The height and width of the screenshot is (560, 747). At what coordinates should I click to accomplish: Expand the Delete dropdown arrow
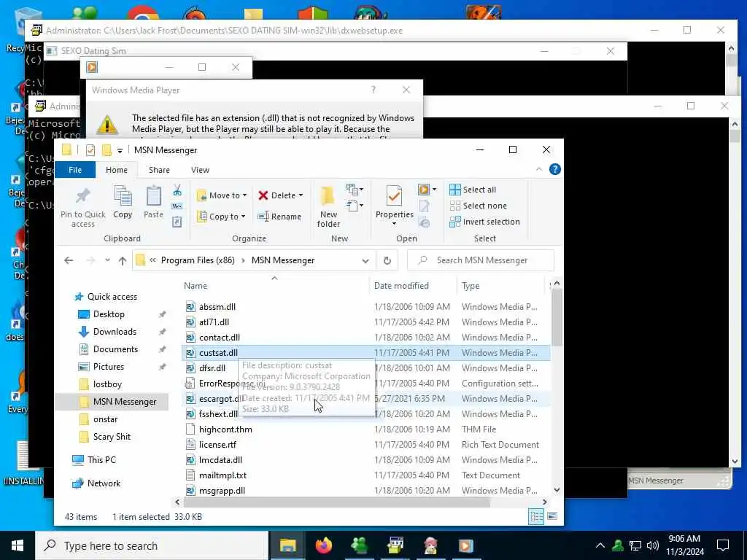(x=301, y=195)
